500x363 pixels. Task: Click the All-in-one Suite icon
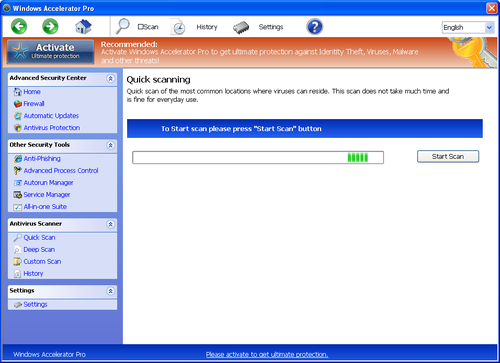click(18, 207)
